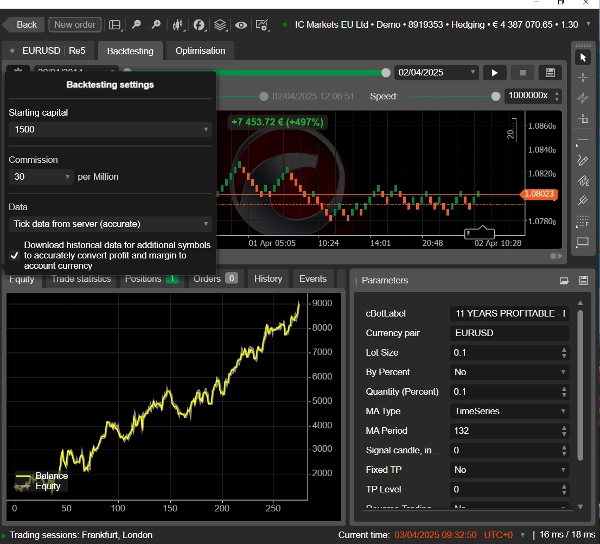Click the playback position slider handle
Screen dimensions: 600x544
point(264,96)
